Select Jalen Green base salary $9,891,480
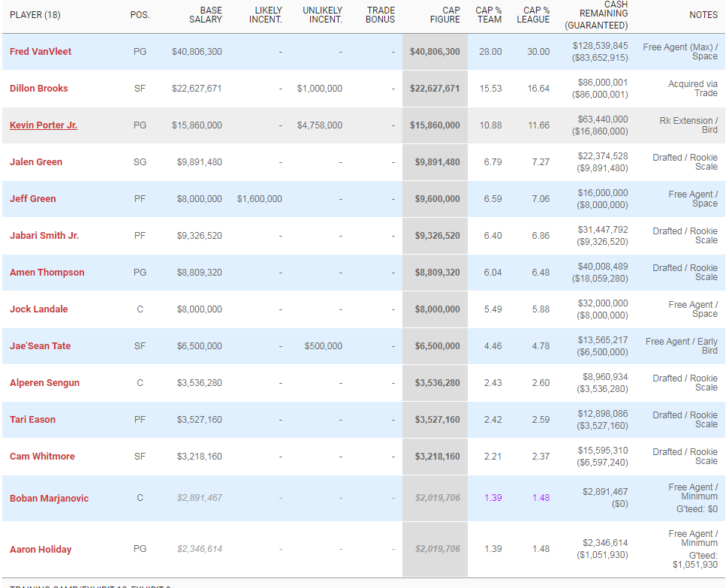 200,162
